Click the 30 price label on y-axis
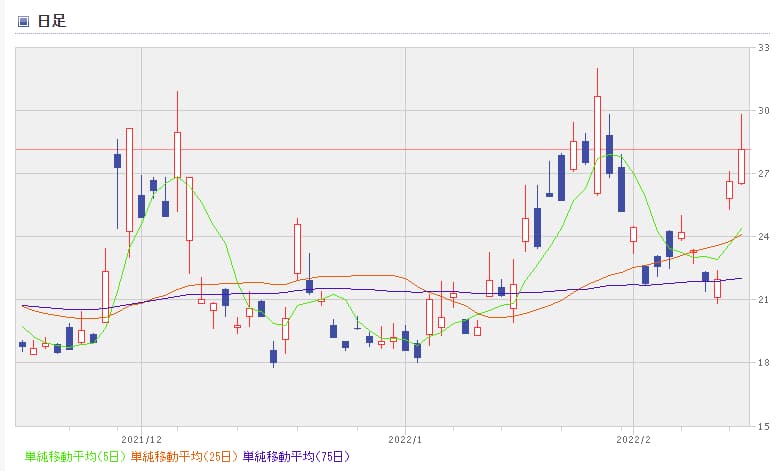The width and height of the screenshot is (778, 471). click(763, 110)
